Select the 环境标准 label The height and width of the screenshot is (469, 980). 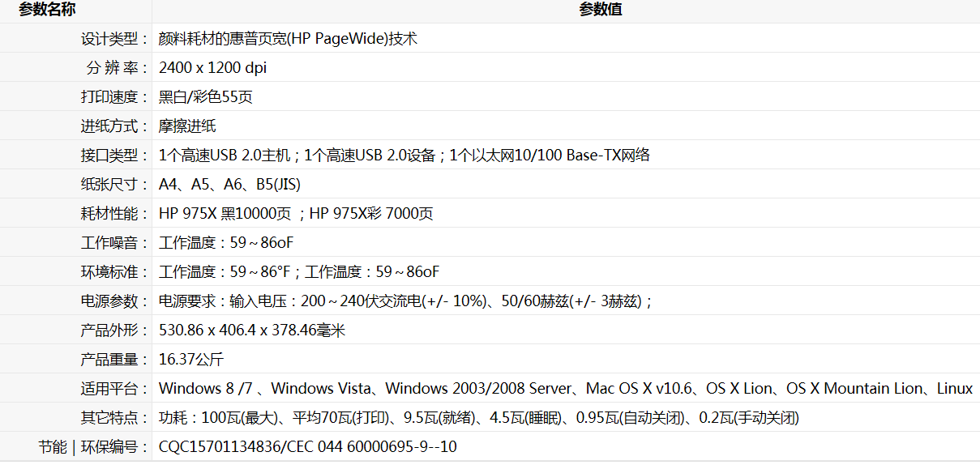tap(114, 271)
